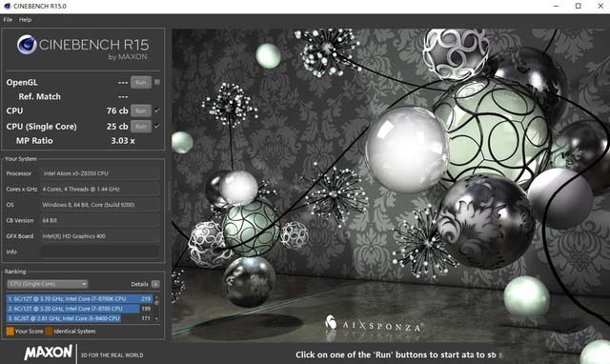This screenshot has height=364, width=610.
Task: Select the Core i7-8700 CPU ranking row
Action: (x=79, y=309)
